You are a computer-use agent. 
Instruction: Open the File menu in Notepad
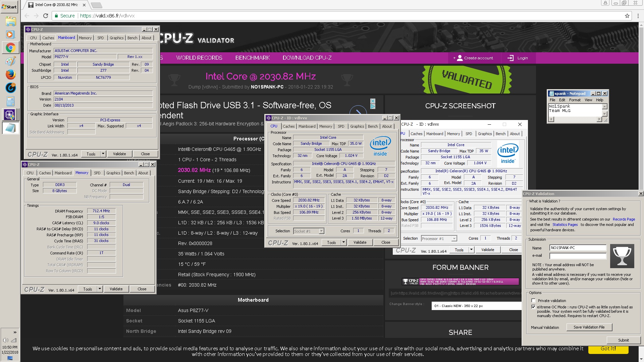[x=552, y=100]
